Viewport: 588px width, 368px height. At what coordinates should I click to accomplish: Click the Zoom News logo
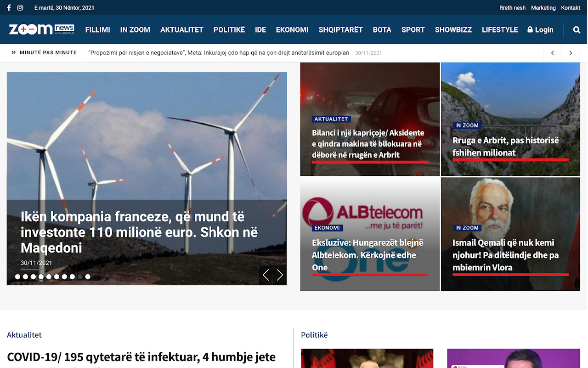[x=41, y=29]
